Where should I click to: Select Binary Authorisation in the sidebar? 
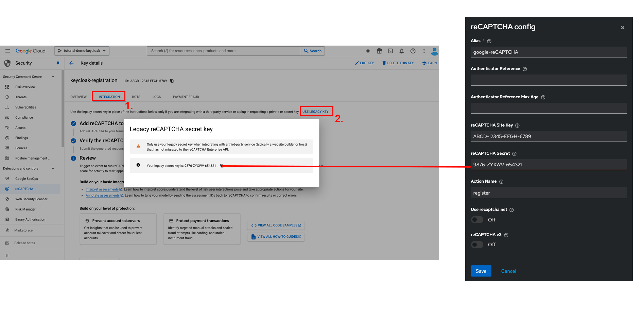(30, 219)
